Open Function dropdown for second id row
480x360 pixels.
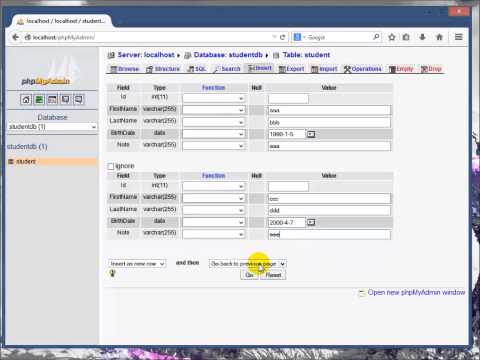click(x=214, y=186)
